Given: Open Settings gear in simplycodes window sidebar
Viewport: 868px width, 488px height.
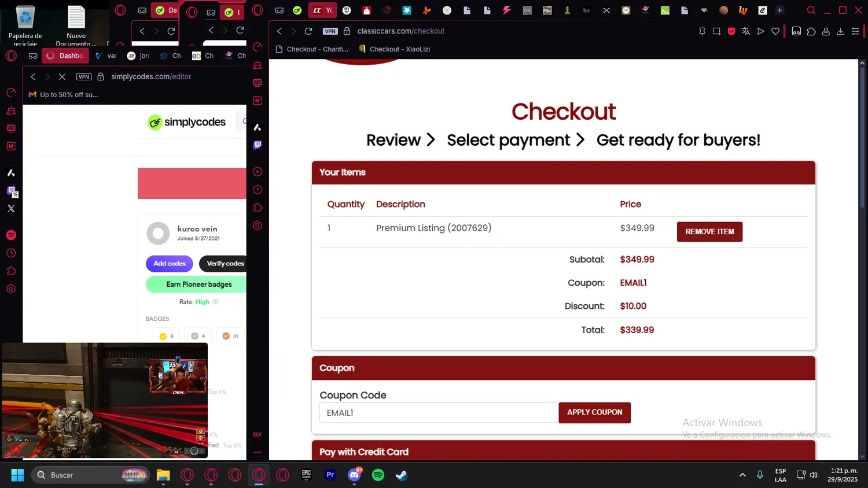Looking at the screenshot, I should pyautogui.click(x=11, y=289).
